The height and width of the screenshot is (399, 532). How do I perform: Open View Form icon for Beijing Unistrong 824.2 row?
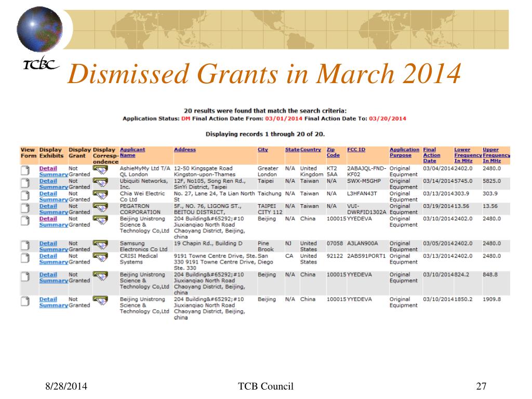click(x=25, y=276)
